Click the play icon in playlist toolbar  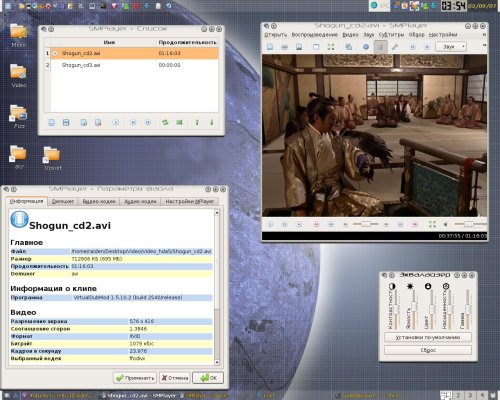116,122
